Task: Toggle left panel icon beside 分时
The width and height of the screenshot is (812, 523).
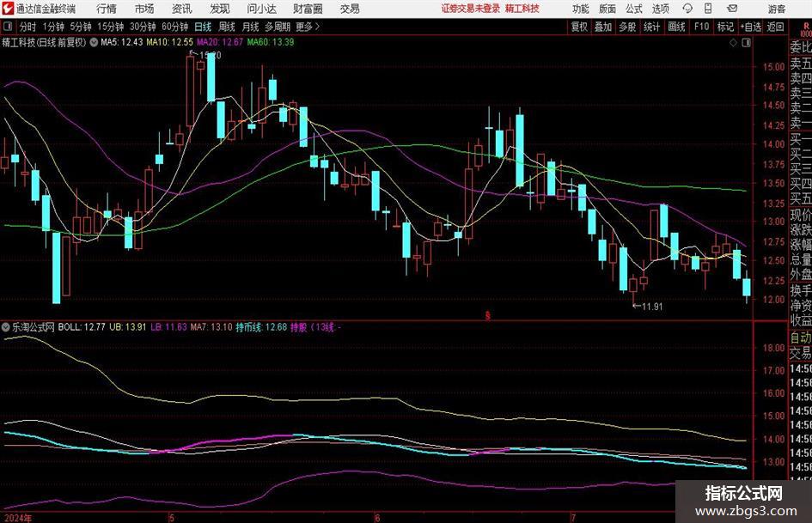Action: [8, 27]
